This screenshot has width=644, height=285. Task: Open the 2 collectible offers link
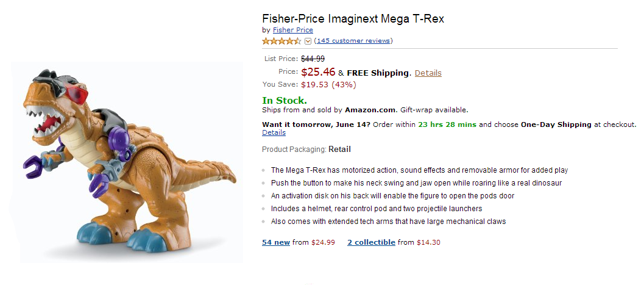[x=371, y=242]
